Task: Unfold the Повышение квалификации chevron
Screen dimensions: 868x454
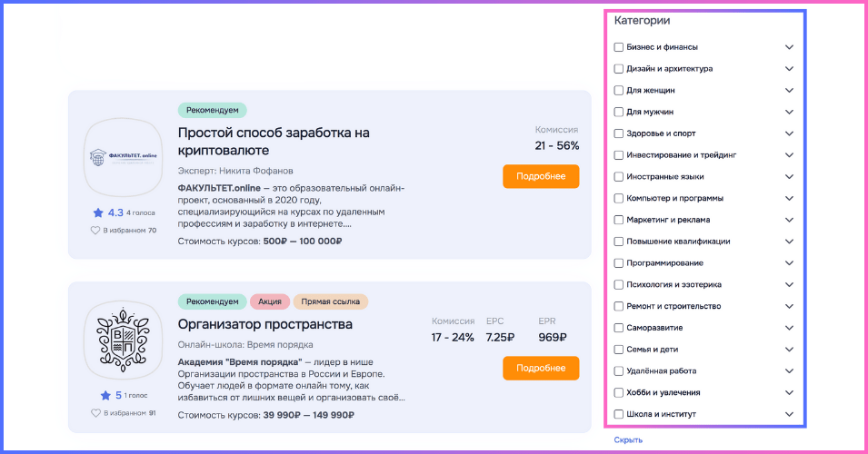Action: click(x=790, y=242)
